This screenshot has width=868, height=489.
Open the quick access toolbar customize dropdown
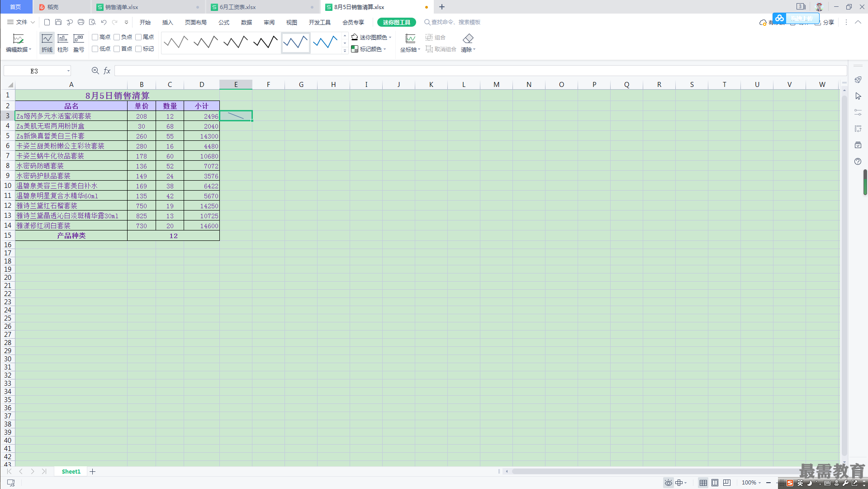point(126,22)
